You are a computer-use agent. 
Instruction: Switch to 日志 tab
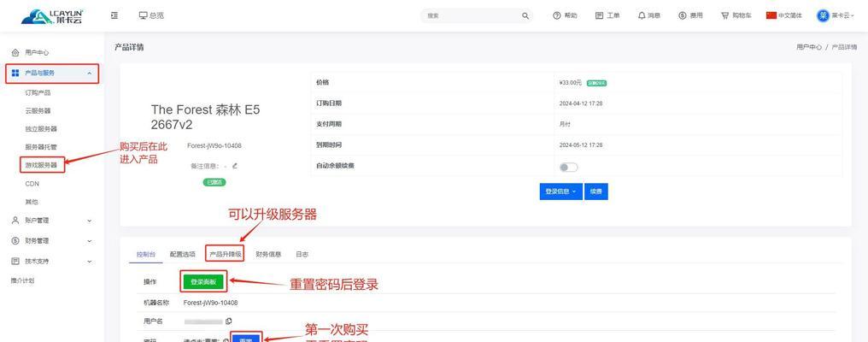pyautogui.click(x=302, y=255)
